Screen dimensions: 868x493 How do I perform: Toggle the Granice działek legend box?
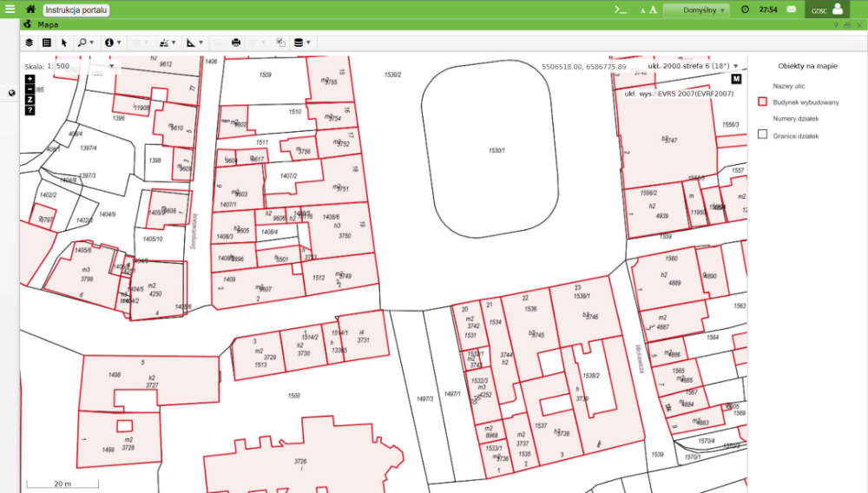[x=763, y=135]
